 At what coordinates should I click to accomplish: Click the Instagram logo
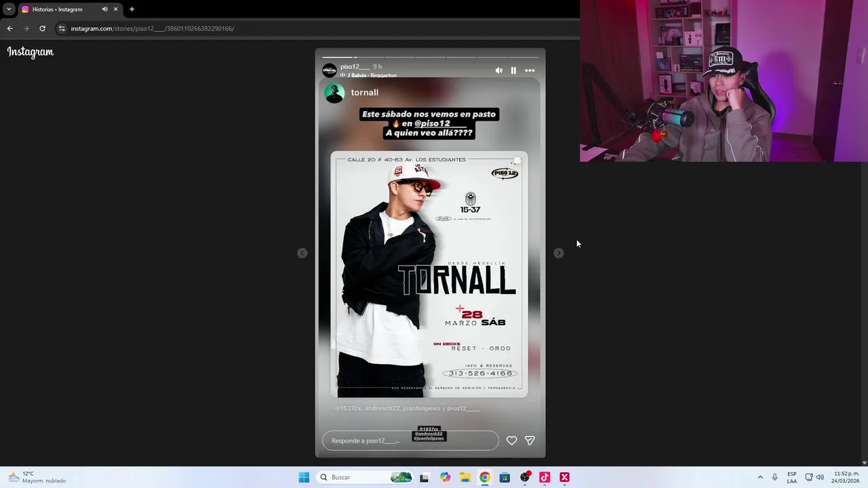tap(31, 52)
